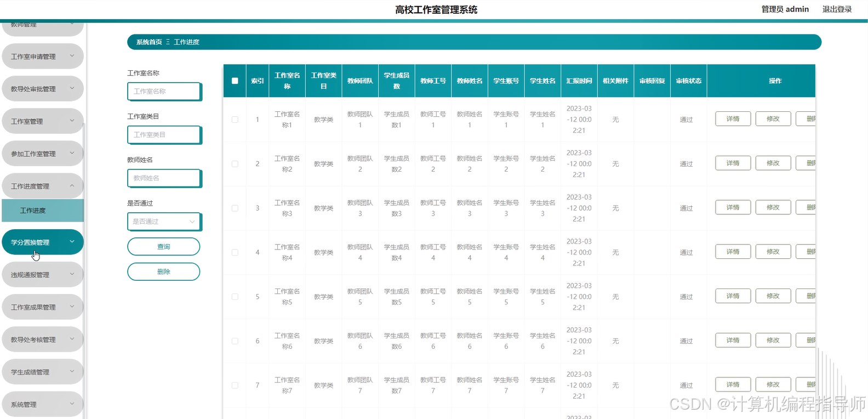Click 修改 for row 6

(773, 341)
